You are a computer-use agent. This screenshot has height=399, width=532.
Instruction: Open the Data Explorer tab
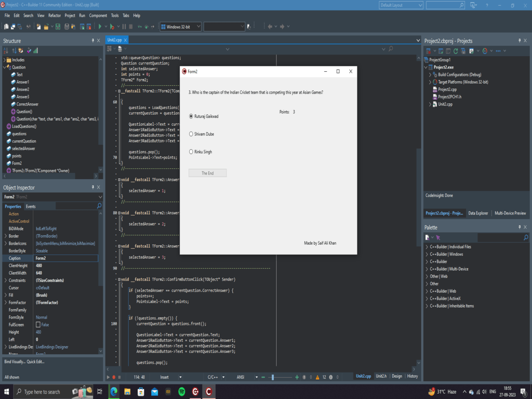point(478,213)
